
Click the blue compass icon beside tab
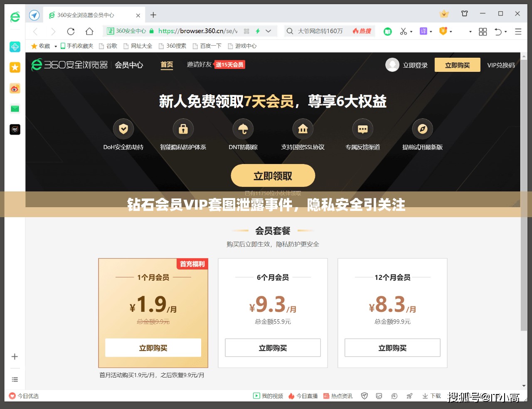pyautogui.click(x=34, y=15)
